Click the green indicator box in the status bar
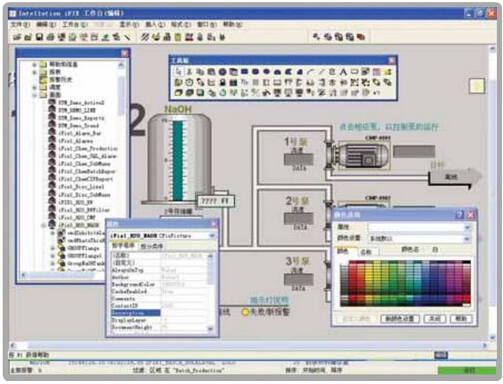Image resolution: width=503 pixels, height=384 pixels. [467, 370]
